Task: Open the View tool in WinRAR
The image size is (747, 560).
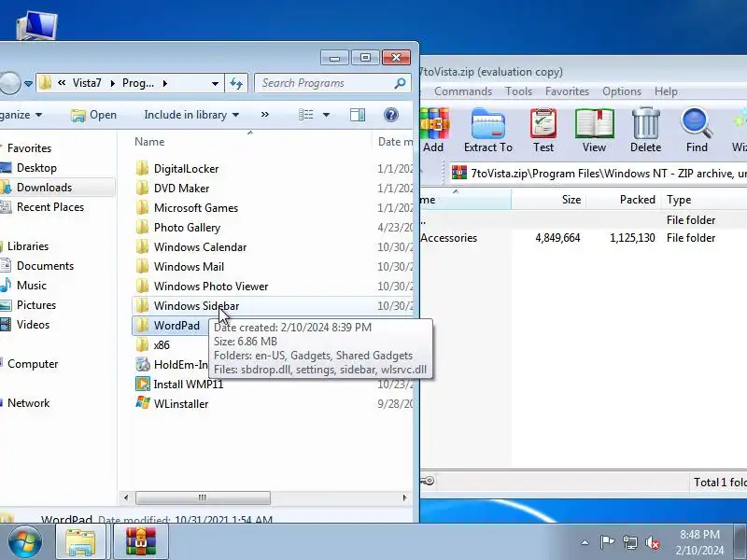Action: [x=594, y=131]
